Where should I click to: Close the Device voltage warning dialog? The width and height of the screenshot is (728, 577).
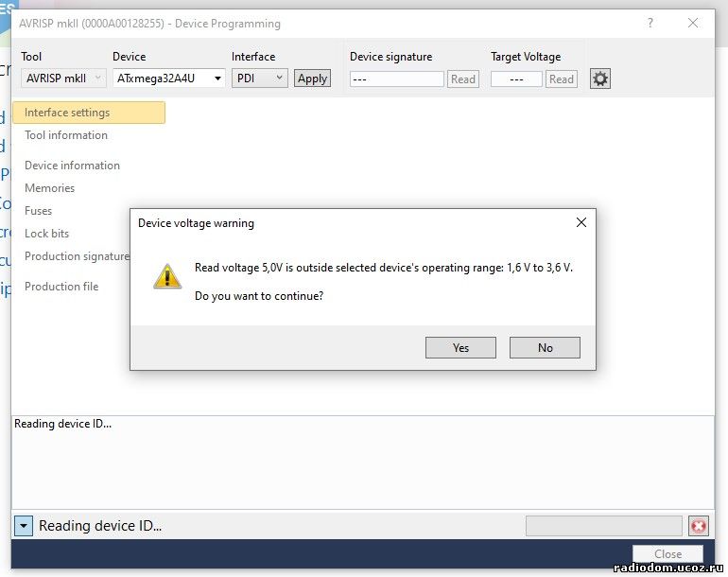pyautogui.click(x=581, y=222)
